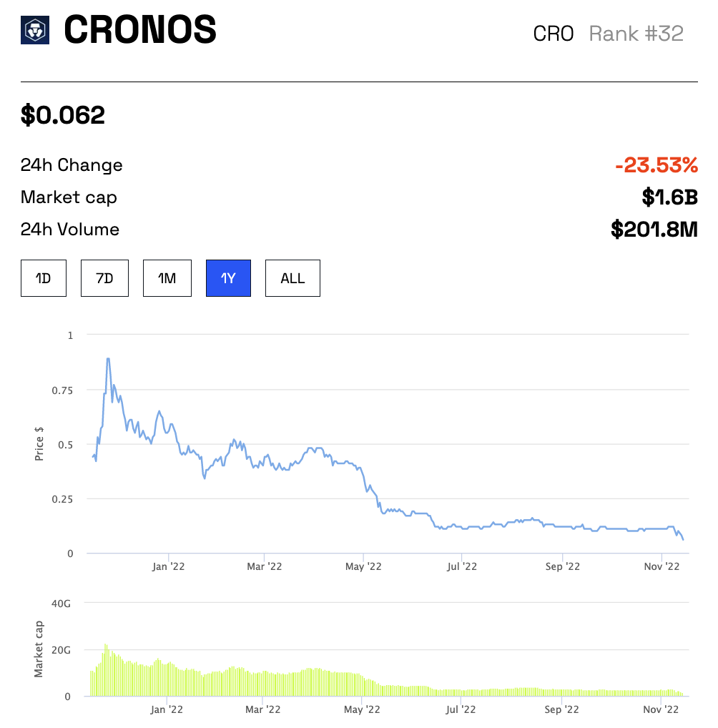Click the highlighted 1Y range button
The width and height of the screenshot is (718, 728).
click(227, 278)
